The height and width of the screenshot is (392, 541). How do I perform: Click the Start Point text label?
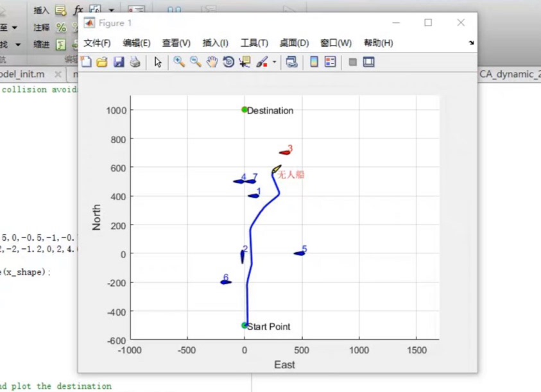pyautogui.click(x=269, y=327)
